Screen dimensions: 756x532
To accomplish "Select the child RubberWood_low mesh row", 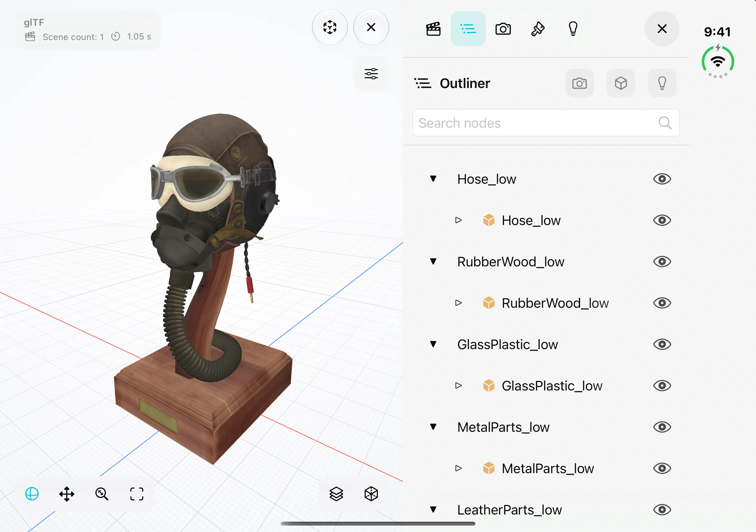I will tap(546, 303).
